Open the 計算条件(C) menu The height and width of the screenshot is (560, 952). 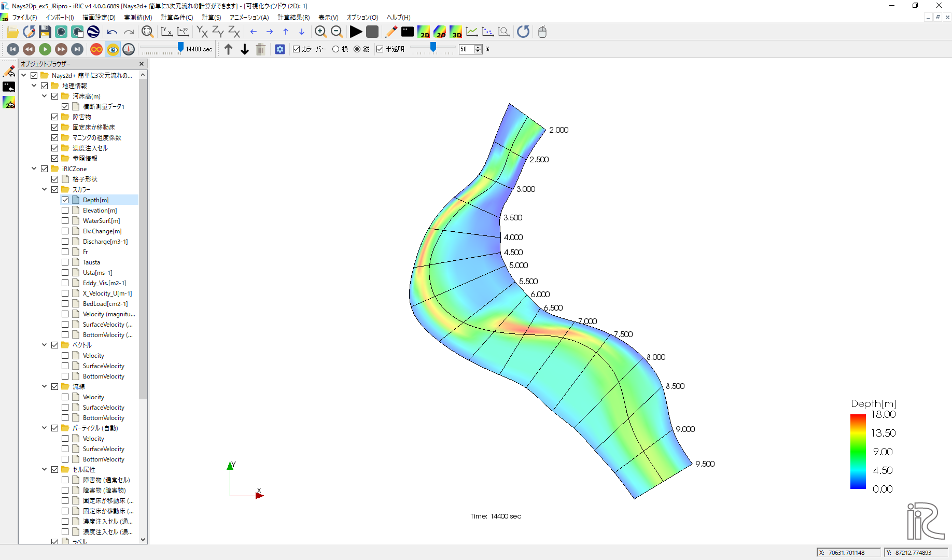pos(177,18)
